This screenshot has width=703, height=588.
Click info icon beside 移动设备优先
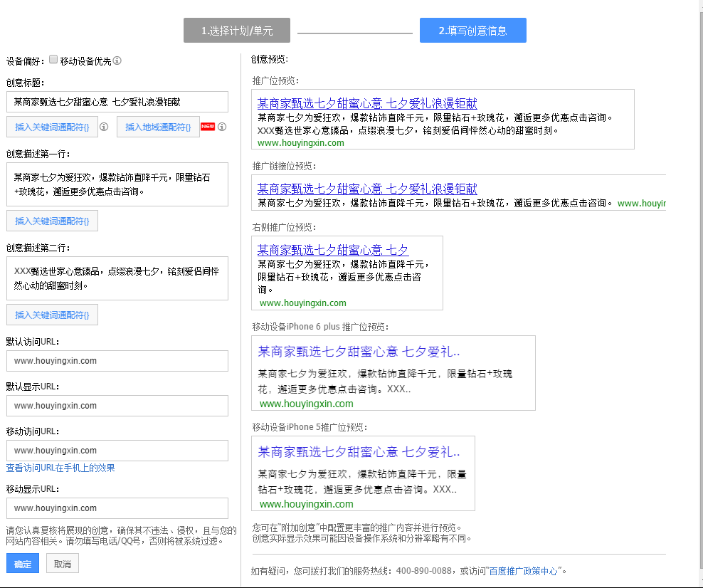click(x=117, y=61)
